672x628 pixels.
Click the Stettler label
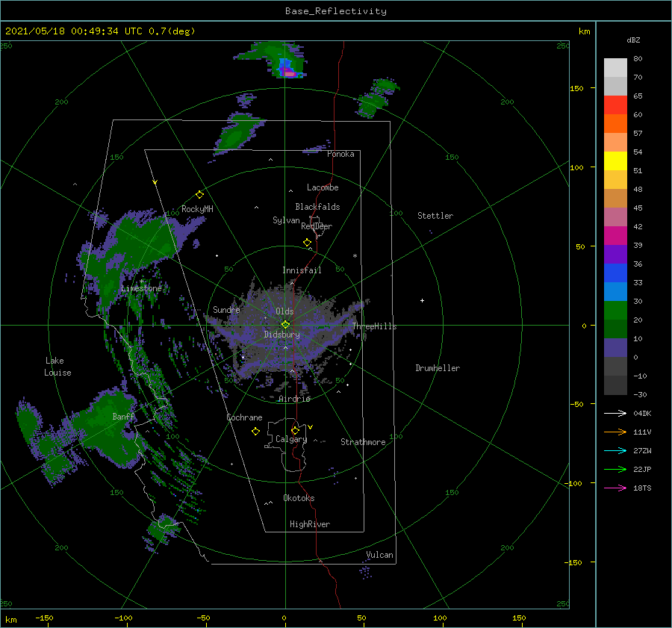435,216
